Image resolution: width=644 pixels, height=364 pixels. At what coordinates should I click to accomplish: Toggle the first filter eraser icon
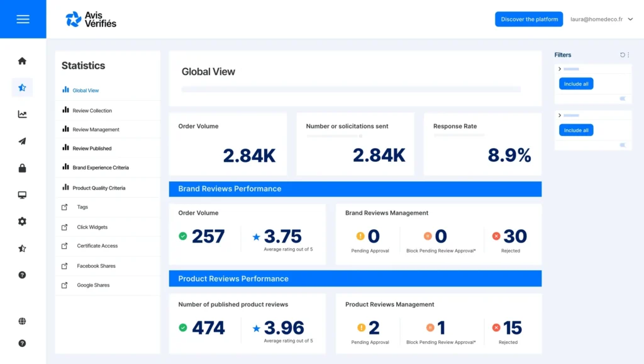[x=623, y=99]
